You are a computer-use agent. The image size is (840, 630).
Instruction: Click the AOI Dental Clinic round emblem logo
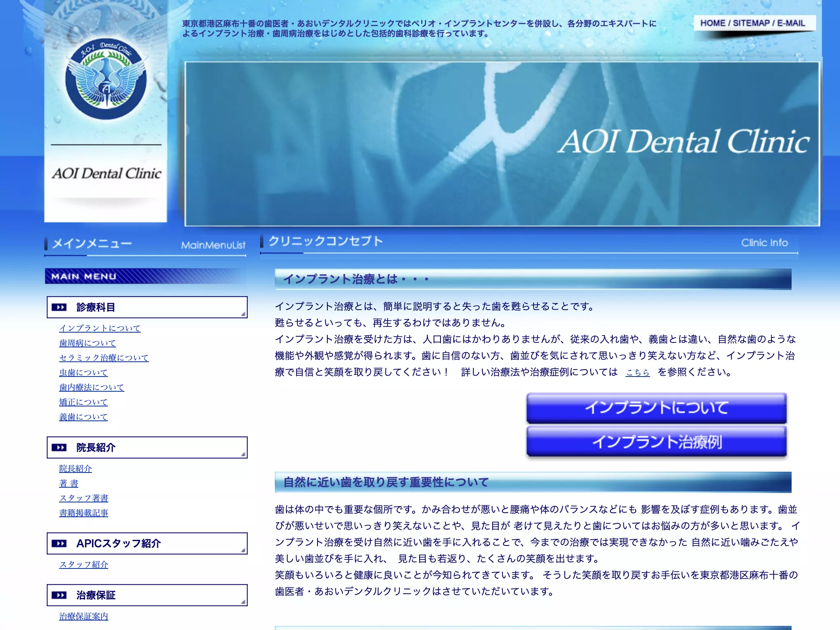(x=106, y=79)
